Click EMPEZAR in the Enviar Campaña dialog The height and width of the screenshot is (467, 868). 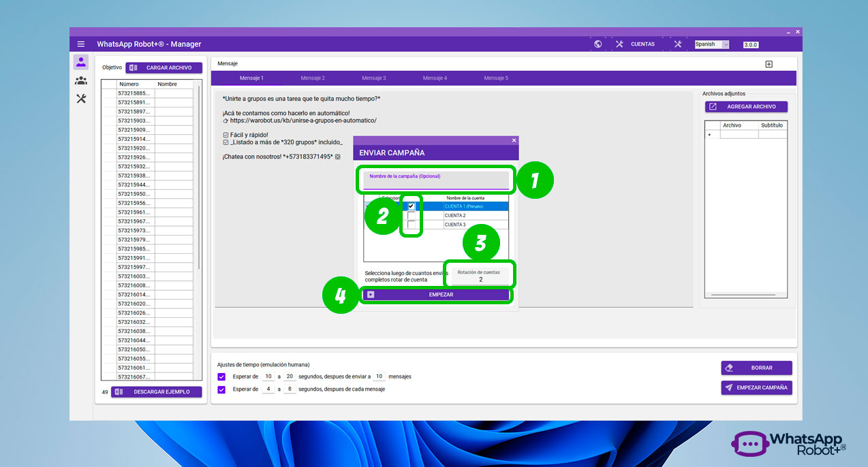436,295
